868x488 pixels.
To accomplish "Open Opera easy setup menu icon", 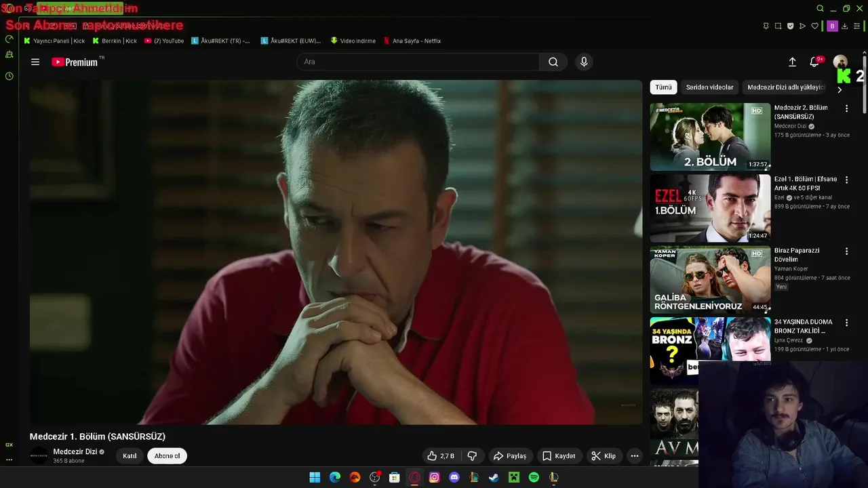I will pos(856,26).
